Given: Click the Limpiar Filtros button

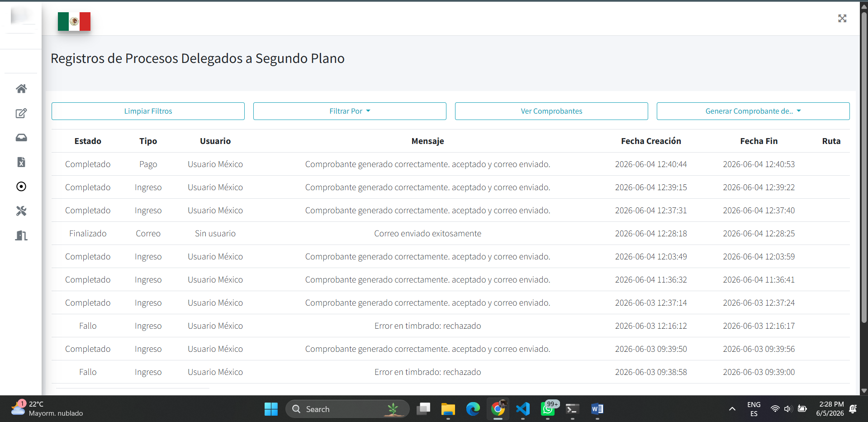Looking at the screenshot, I should [148, 111].
